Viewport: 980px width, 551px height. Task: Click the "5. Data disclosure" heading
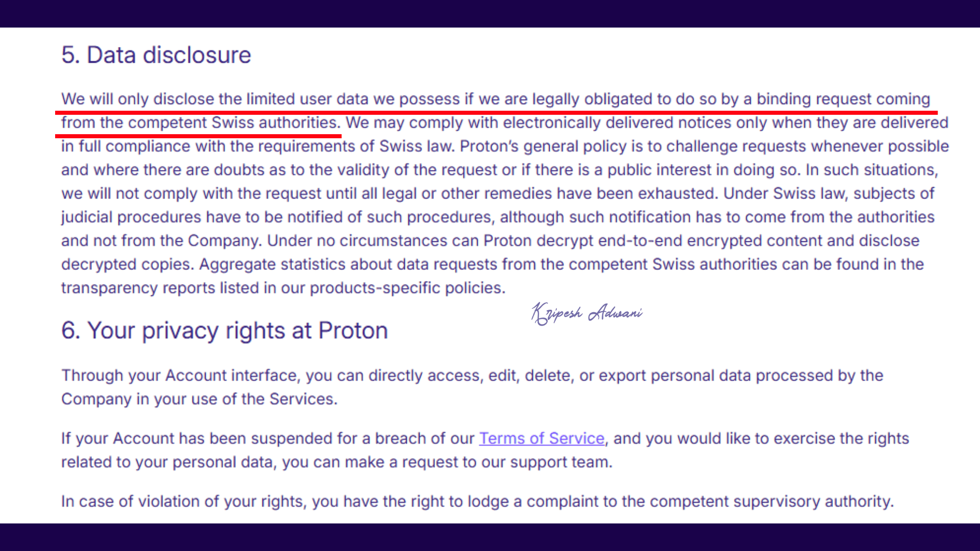156,55
